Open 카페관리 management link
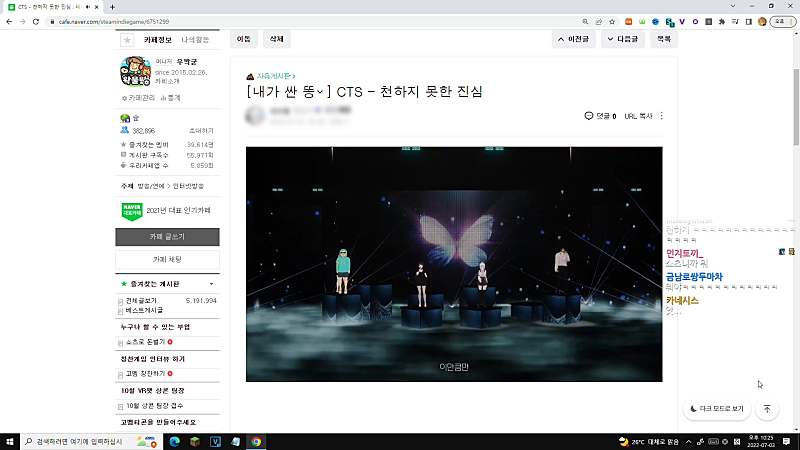Screen dimensions: 800x450 click(138, 97)
